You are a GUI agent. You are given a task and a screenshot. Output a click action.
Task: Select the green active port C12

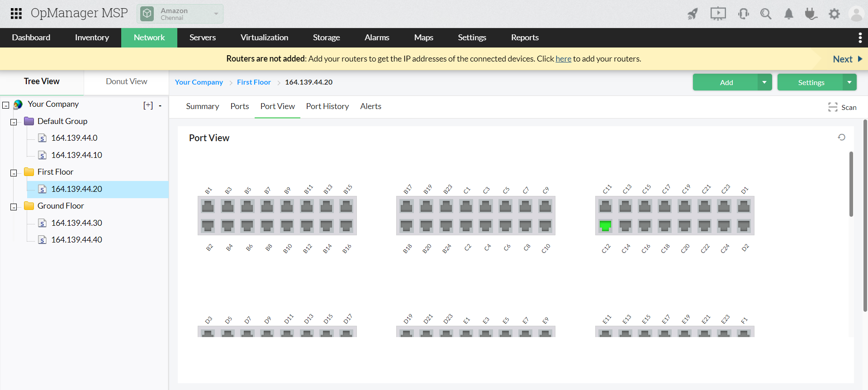pos(605,225)
